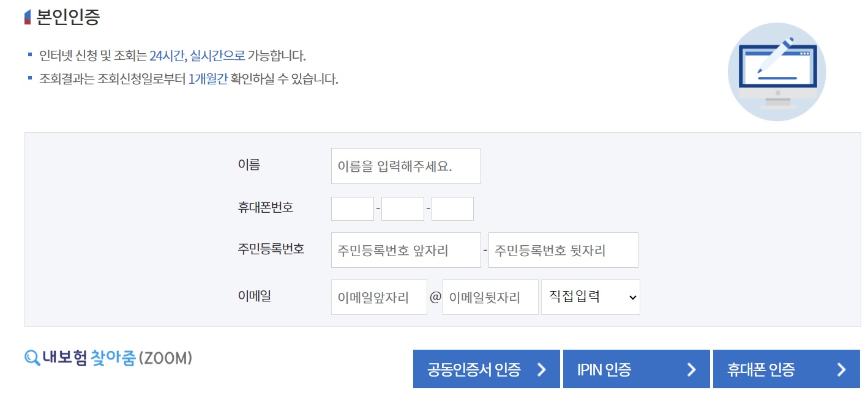Click the arrow icon on the IPIN 인증 button
Screen dimensions: 868x398
point(692,369)
